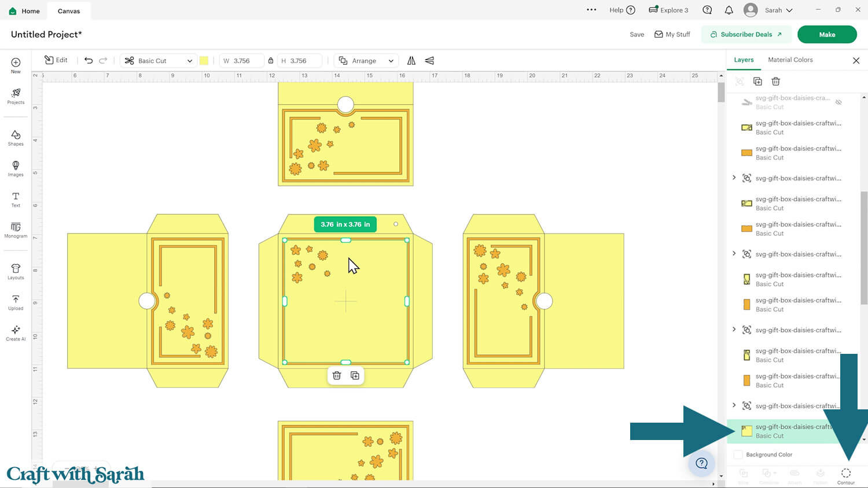
Task: Toggle visibility of the hidden top layer
Action: coord(838,102)
